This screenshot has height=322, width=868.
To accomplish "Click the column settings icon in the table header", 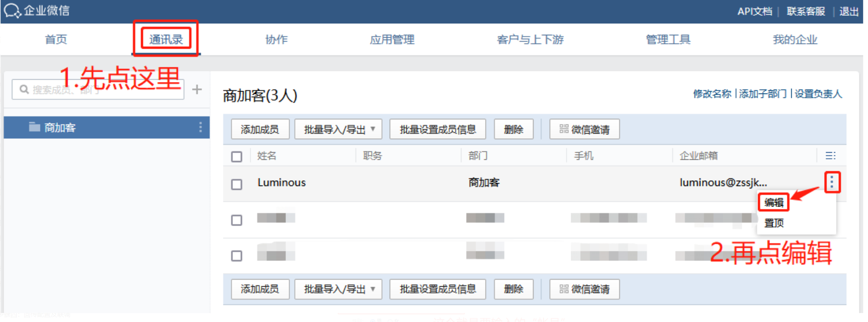I will [x=830, y=156].
